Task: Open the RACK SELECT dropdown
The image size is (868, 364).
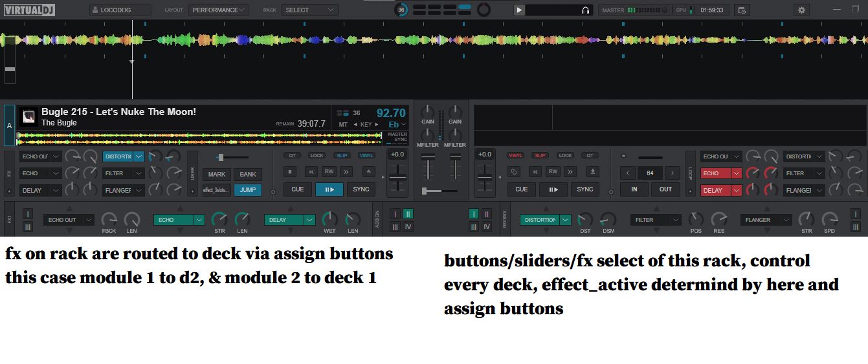Action: click(309, 10)
